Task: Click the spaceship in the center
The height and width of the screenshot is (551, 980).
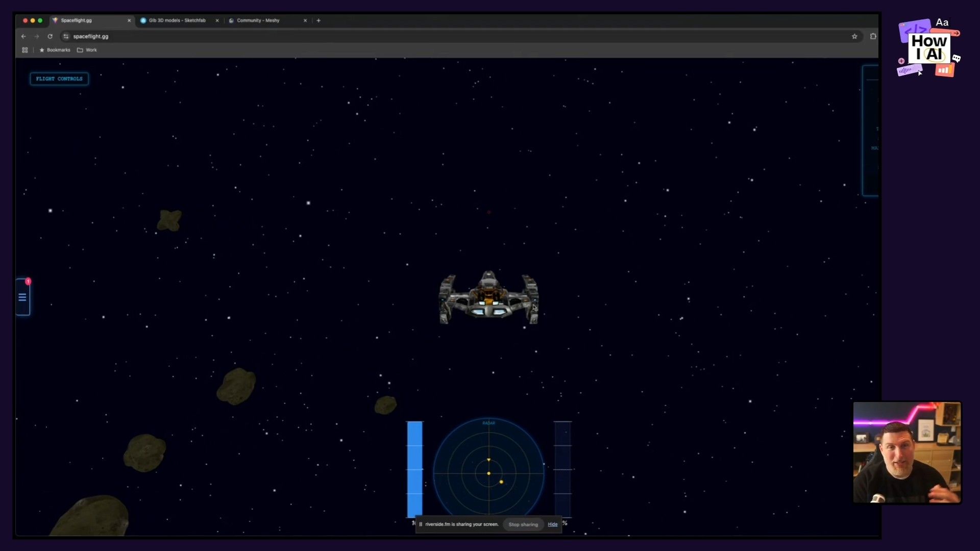Action: pos(488,297)
